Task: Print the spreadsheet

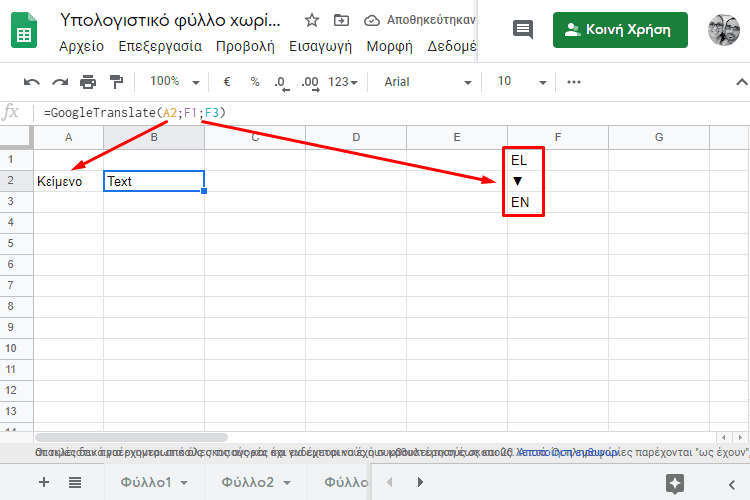Action: click(88, 82)
